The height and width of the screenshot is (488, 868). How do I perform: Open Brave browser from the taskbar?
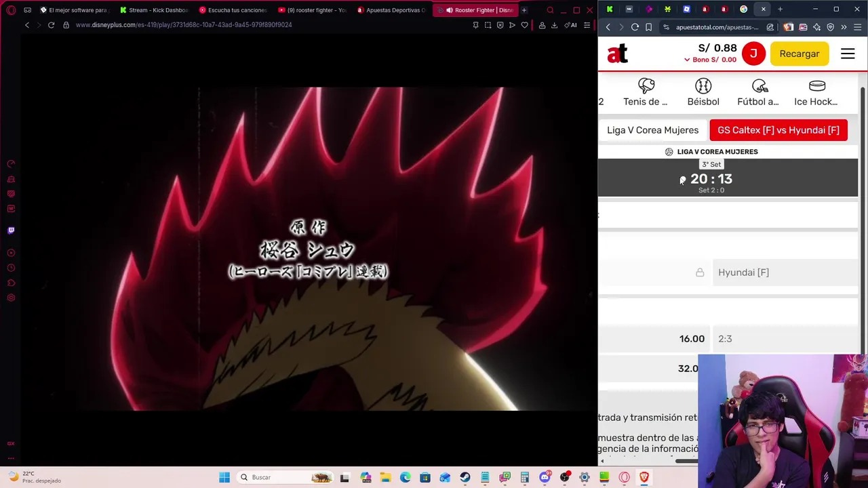(644, 477)
